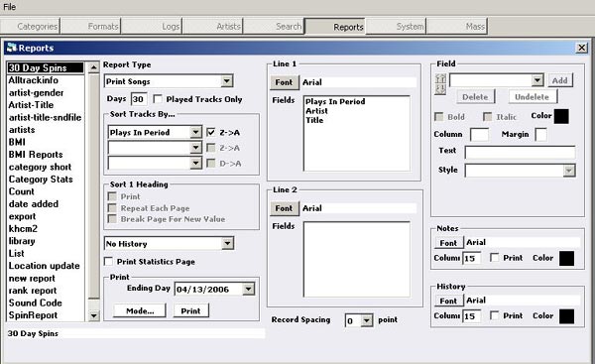This screenshot has height=364, width=595.
Task: Switch to the Categories tab
Action: click(x=31, y=26)
